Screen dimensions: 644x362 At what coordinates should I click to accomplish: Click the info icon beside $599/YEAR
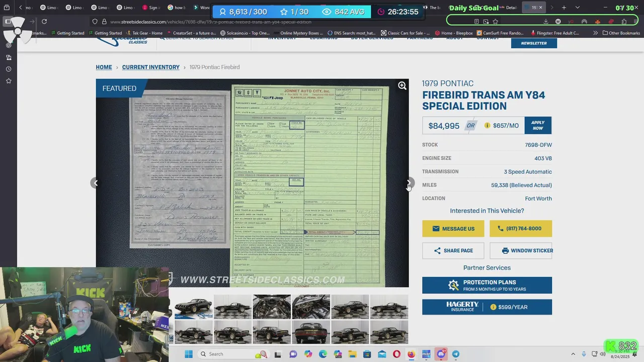tap(493, 307)
